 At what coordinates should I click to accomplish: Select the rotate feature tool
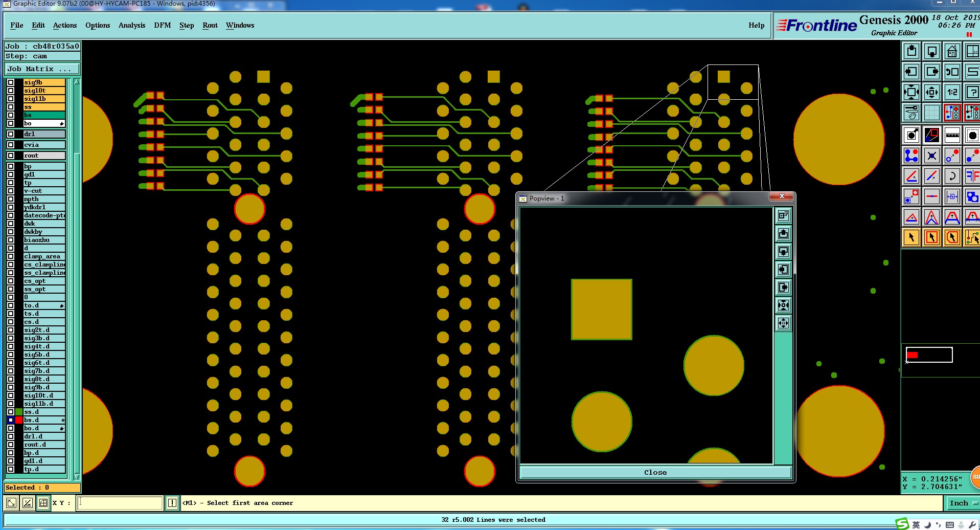point(952,176)
